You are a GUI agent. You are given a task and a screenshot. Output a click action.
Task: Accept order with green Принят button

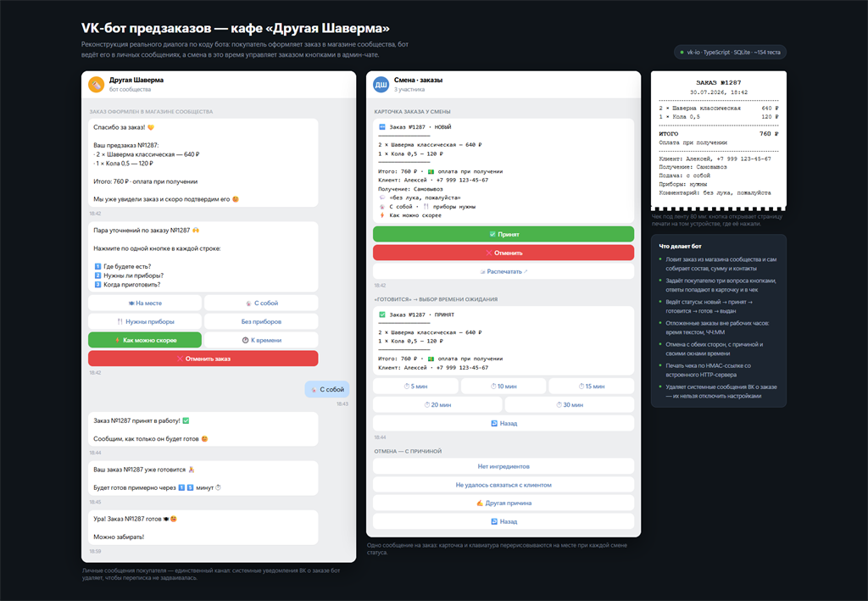click(x=504, y=234)
